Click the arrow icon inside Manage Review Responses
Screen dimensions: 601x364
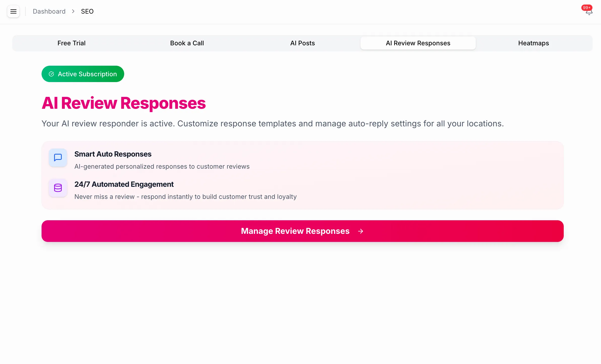[361, 231]
